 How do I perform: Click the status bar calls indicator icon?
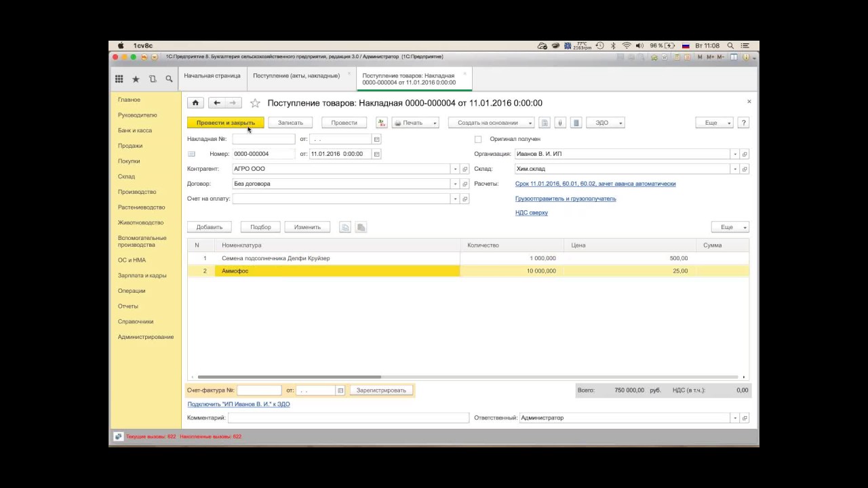coord(118,436)
